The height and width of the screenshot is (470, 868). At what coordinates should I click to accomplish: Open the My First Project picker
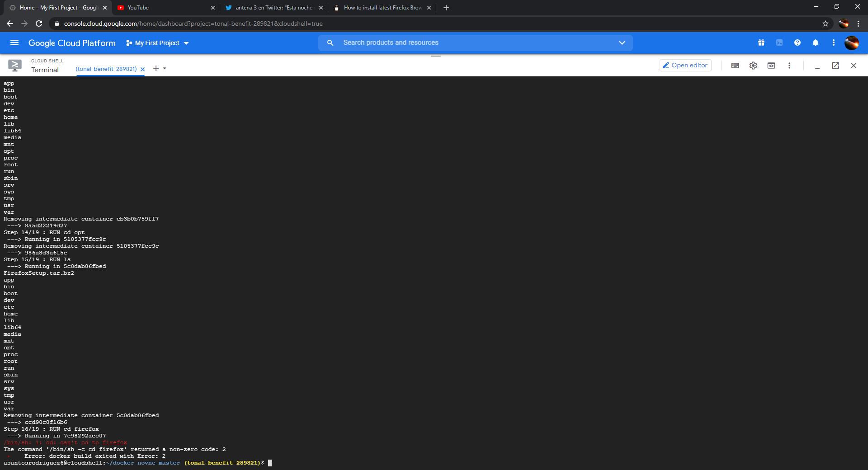click(157, 43)
